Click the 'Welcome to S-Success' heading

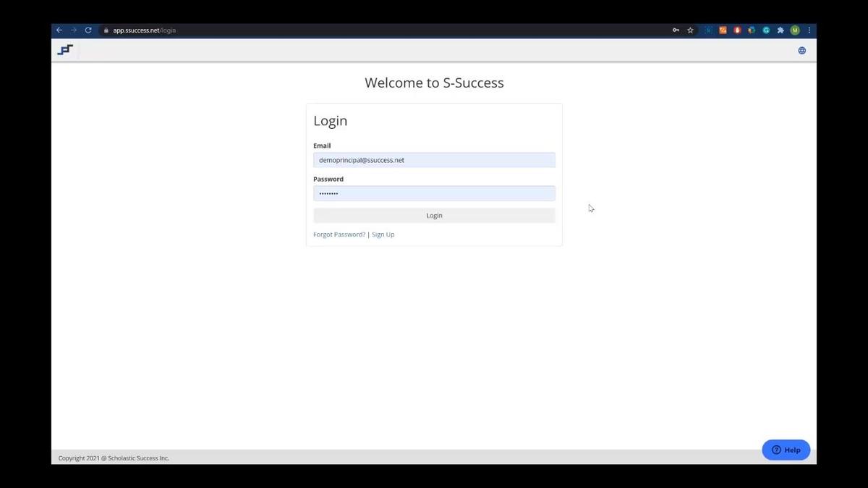click(x=434, y=83)
